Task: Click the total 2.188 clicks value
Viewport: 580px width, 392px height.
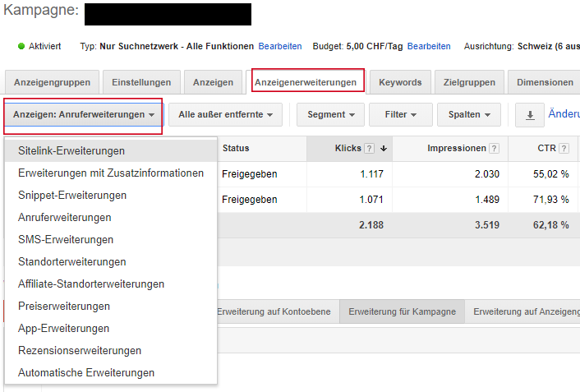Action: (371, 225)
